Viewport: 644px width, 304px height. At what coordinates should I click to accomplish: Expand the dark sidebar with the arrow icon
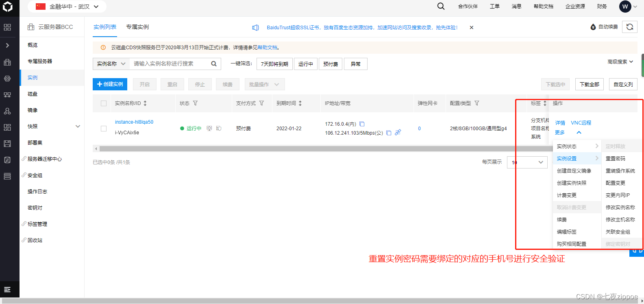(x=7, y=45)
